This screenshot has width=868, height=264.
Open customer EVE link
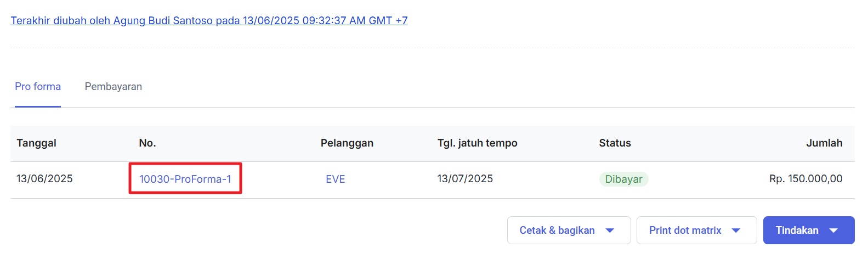click(336, 179)
